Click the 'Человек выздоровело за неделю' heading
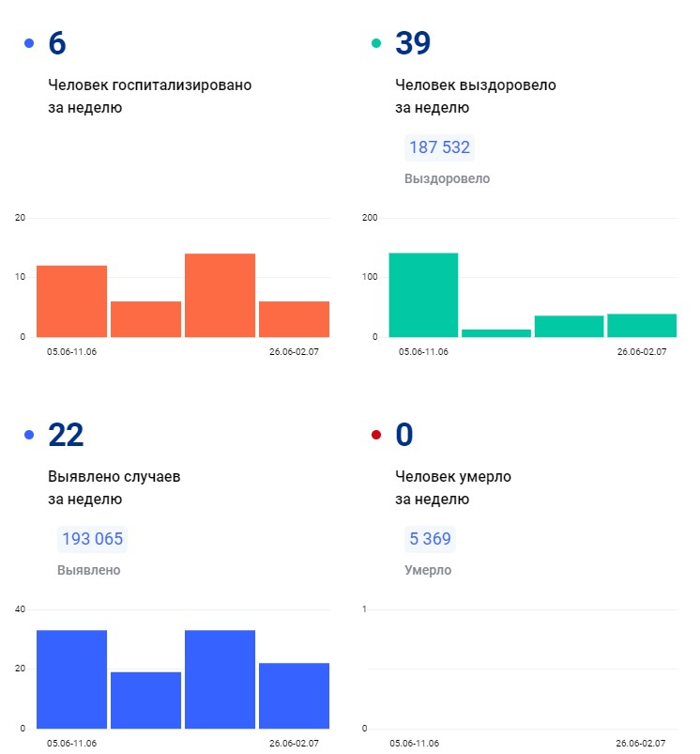The width and height of the screenshot is (700, 754). pyautogui.click(x=476, y=96)
